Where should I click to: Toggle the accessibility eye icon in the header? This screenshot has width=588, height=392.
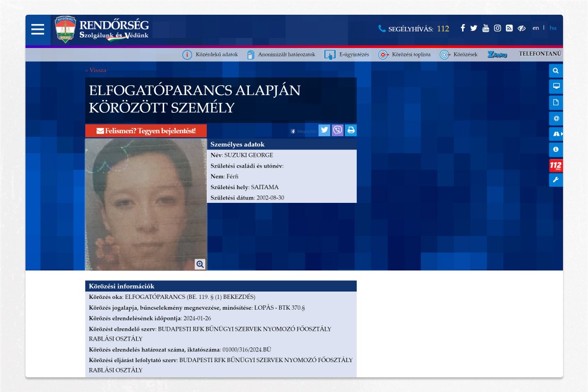click(521, 28)
